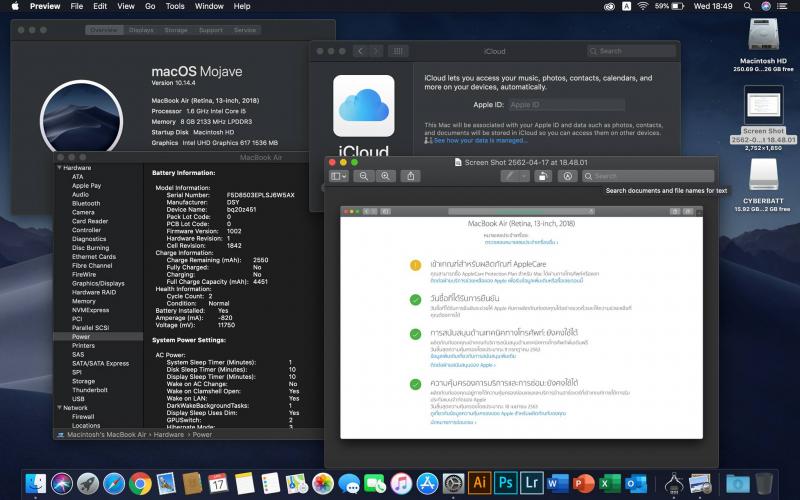Select the Screen Shot file on desktop
Screen dimensions: 800x500
pos(763,105)
